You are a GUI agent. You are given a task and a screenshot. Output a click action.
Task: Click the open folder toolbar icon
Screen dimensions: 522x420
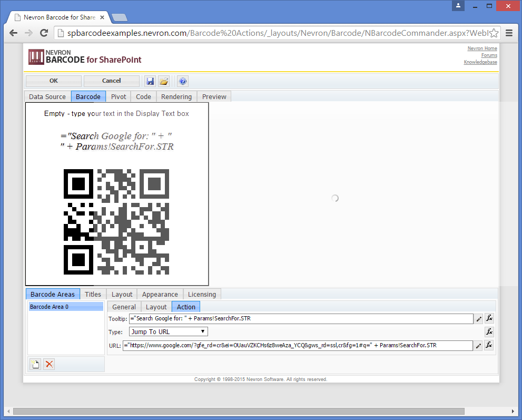[x=164, y=81]
